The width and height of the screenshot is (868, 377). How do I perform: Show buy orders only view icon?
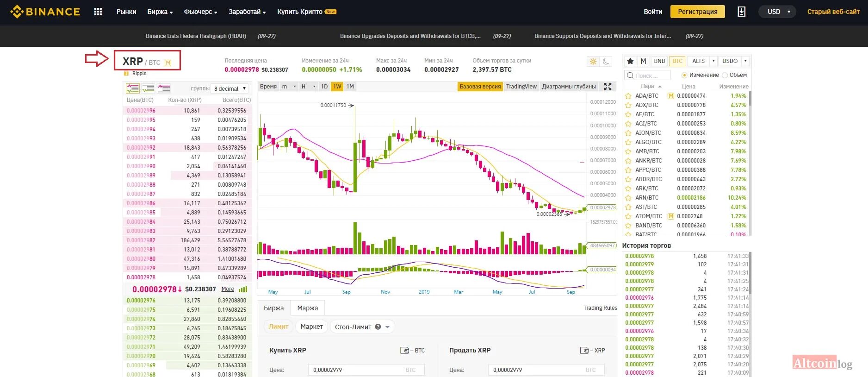coord(148,88)
